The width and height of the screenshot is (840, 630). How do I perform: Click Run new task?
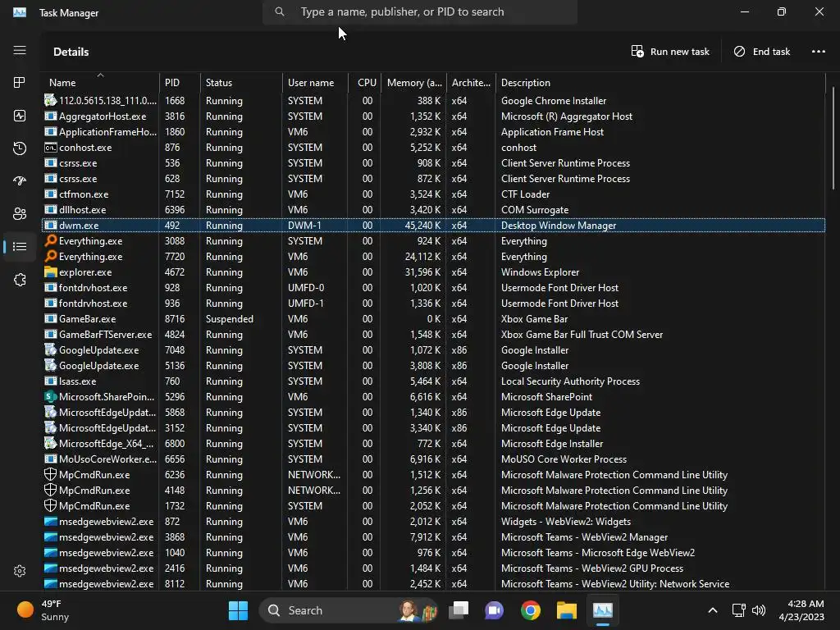pos(670,52)
